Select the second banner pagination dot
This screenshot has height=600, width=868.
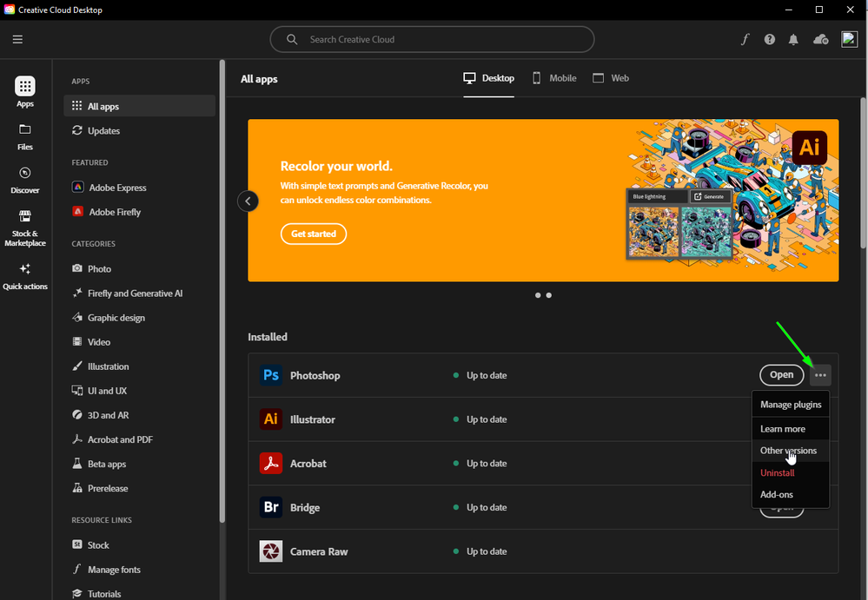pos(548,295)
